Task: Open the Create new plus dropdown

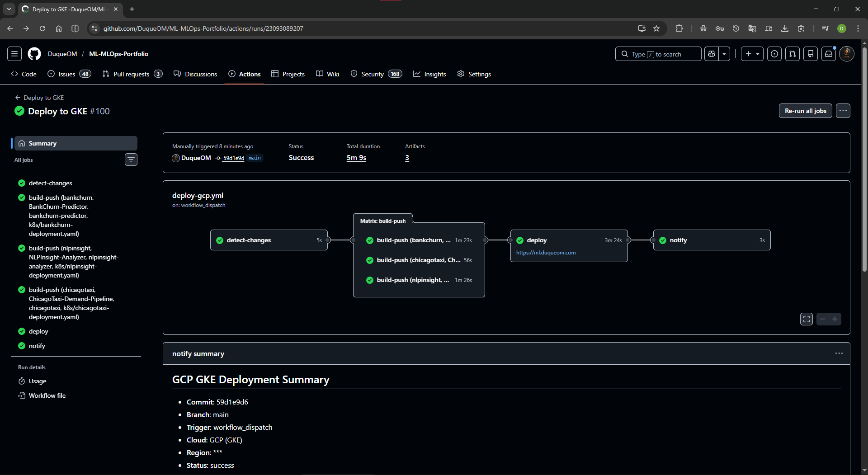Action: tap(752, 54)
